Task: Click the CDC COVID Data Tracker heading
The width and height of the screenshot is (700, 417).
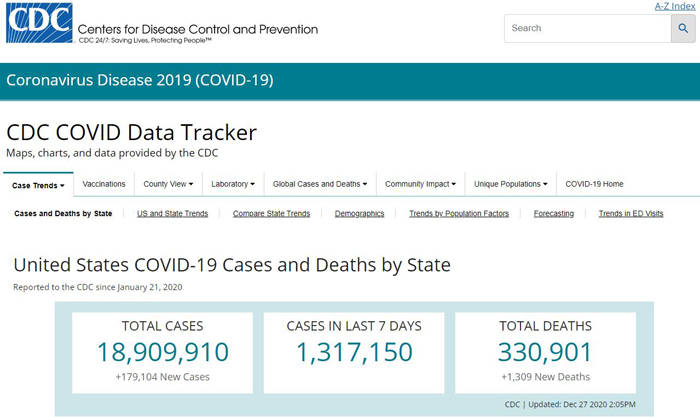Action: coord(132,133)
